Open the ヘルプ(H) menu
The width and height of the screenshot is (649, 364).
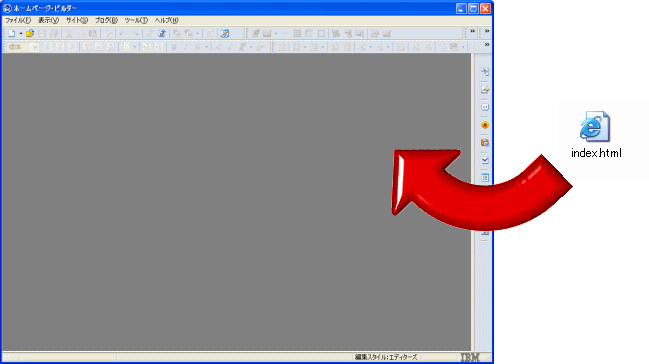(x=166, y=20)
